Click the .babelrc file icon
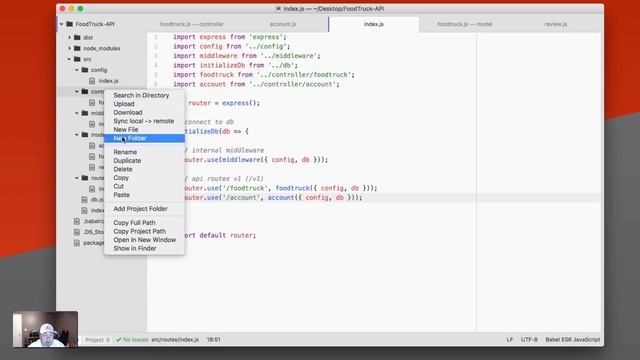Image resolution: width=640 pixels, height=360 pixels. pyautogui.click(x=77, y=221)
